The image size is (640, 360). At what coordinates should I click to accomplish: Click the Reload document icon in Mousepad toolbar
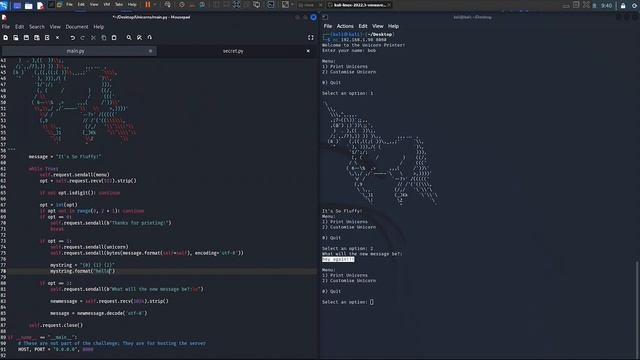47,38
